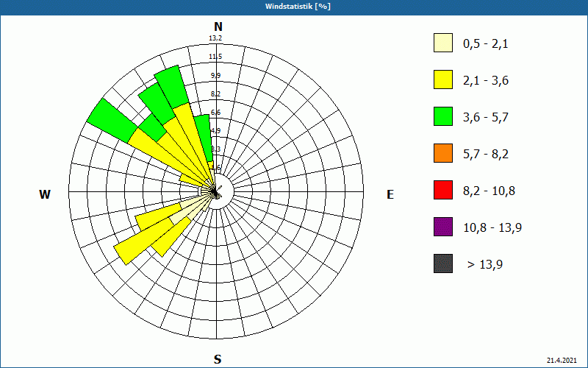Click the legend label 0,5 - 2,1
588x368 pixels.
pos(486,44)
